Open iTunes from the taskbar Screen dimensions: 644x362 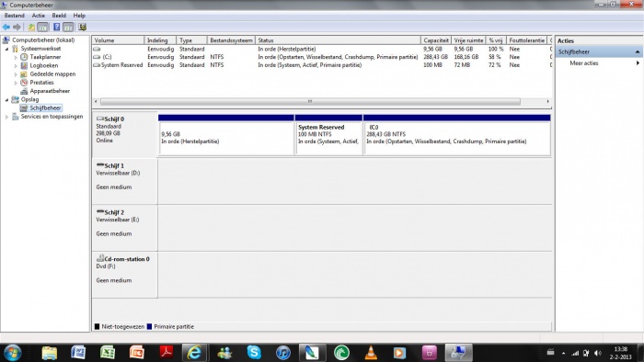[x=283, y=353]
